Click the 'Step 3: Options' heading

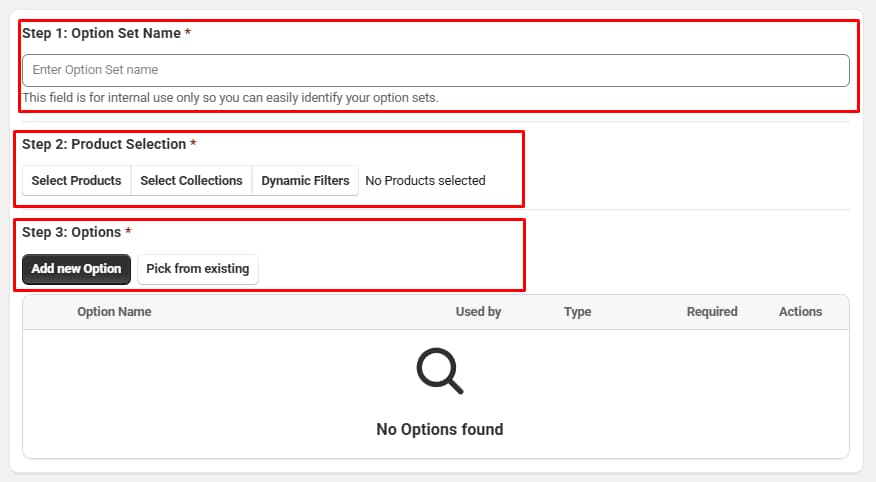tap(77, 232)
